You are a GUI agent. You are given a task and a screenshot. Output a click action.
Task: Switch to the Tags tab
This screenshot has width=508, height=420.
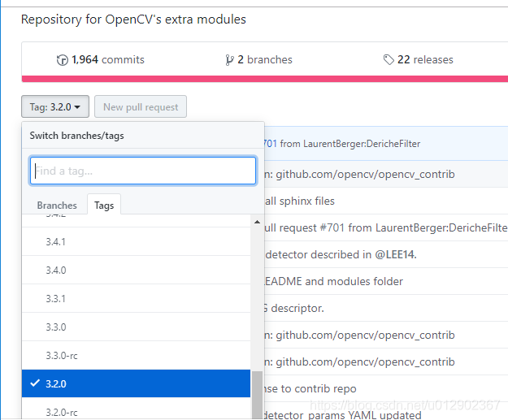pos(104,206)
